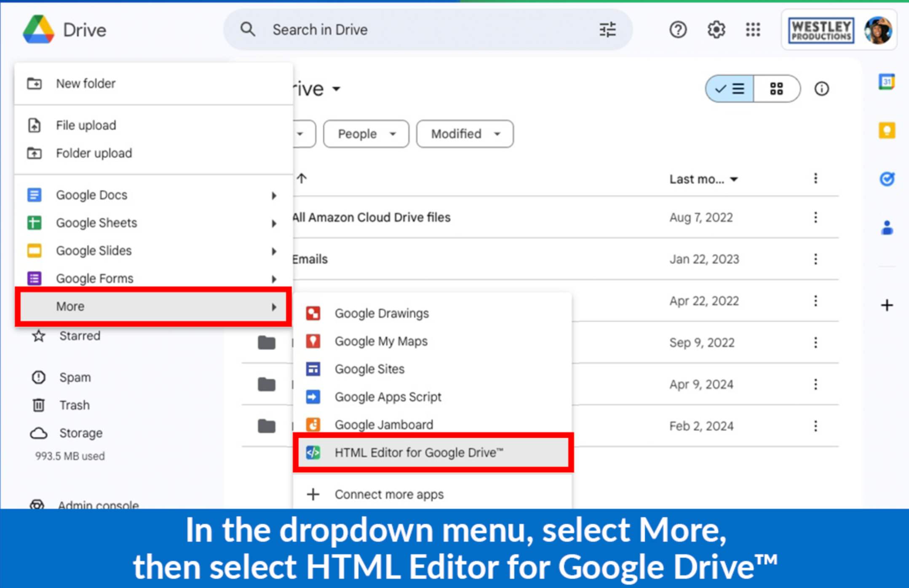Open more actions for Sep 9, 2022 row

tap(815, 342)
